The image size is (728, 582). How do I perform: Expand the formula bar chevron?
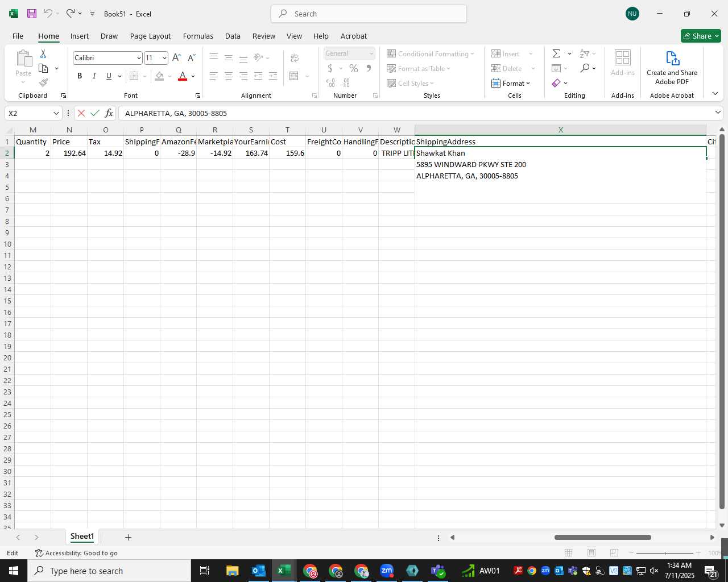pyautogui.click(x=718, y=113)
